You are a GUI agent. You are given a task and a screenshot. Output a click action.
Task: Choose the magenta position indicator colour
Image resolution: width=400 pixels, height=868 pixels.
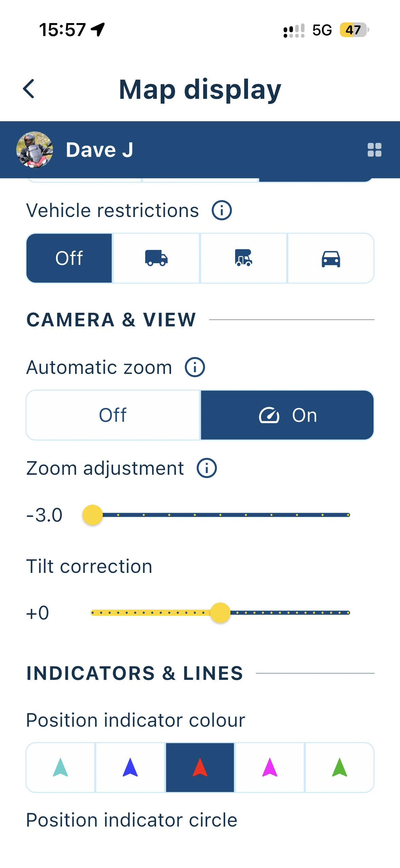pyautogui.click(x=270, y=767)
